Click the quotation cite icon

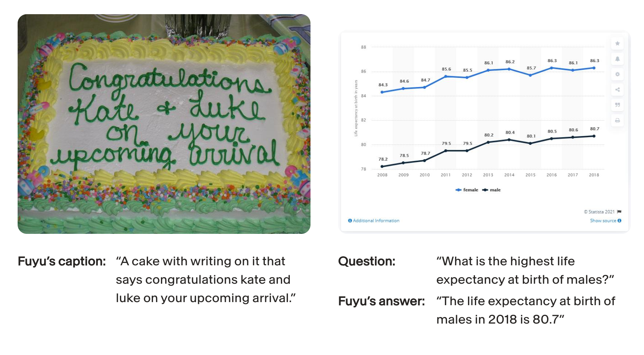(x=617, y=105)
